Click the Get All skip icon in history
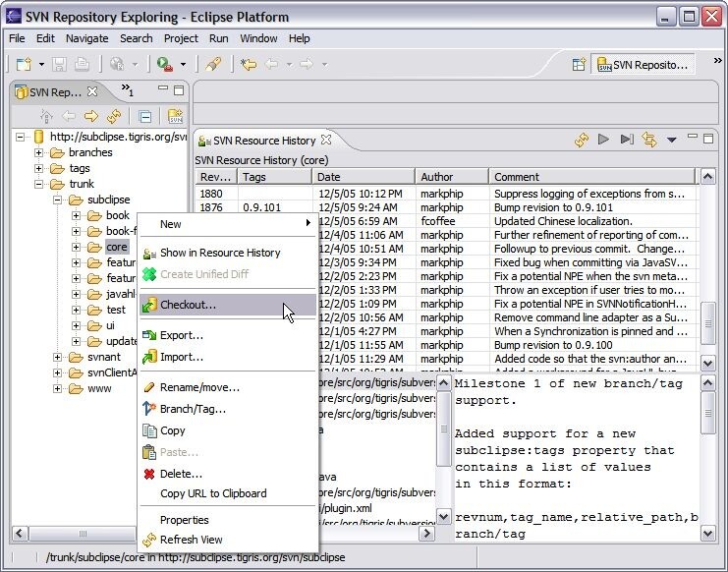Image resolution: width=728 pixels, height=572 pixels. click(x=627, y=140)
